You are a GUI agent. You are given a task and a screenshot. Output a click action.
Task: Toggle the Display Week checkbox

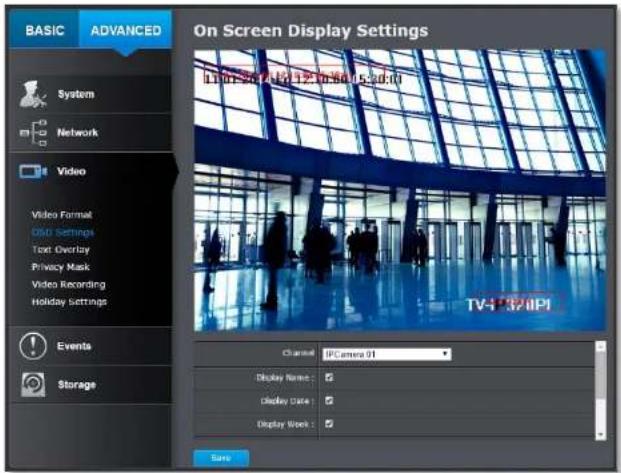click(x=329, y=424)
